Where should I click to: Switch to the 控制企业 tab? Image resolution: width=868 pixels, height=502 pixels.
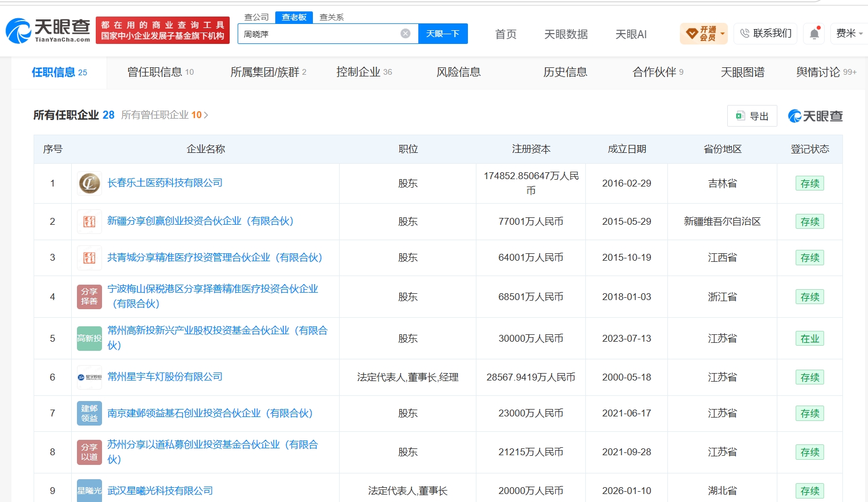click(364, 72)
